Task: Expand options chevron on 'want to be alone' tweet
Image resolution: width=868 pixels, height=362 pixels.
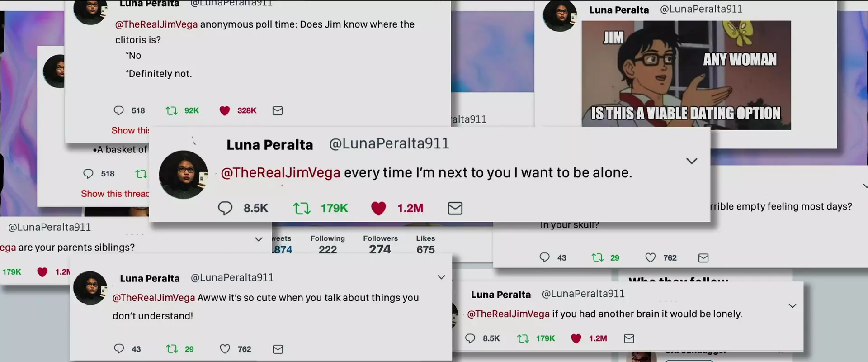Action: 692,161
